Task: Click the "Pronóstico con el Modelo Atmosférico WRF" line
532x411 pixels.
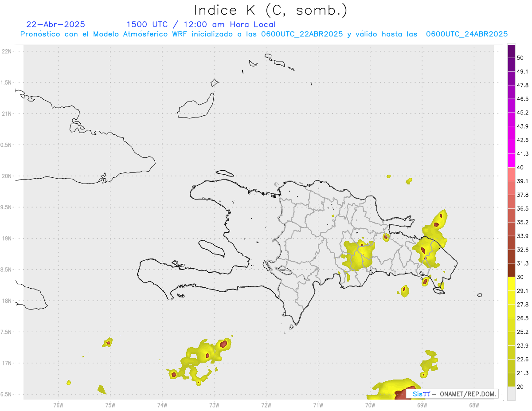Action: click(x=264, y=34)
